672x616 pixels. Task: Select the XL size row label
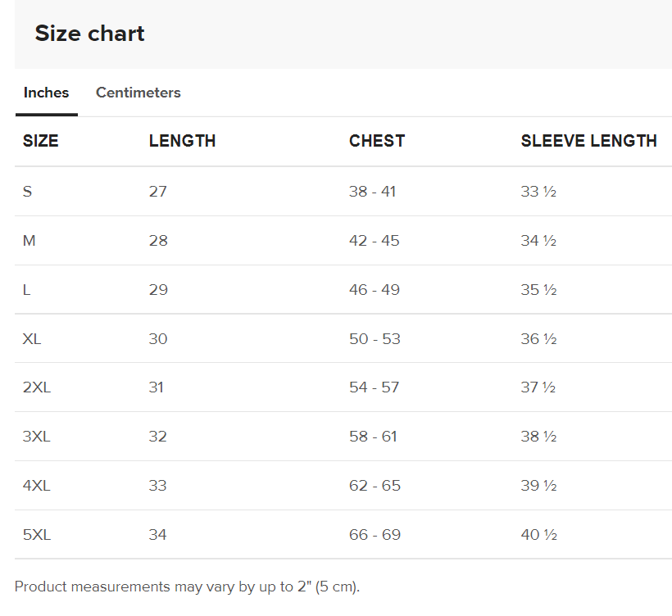point(32,339)
